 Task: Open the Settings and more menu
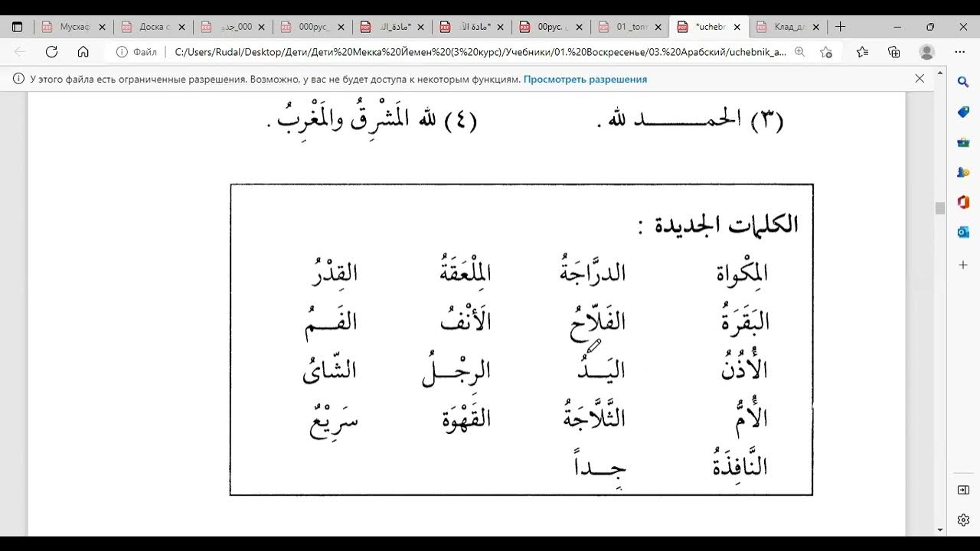coord(960,52)
